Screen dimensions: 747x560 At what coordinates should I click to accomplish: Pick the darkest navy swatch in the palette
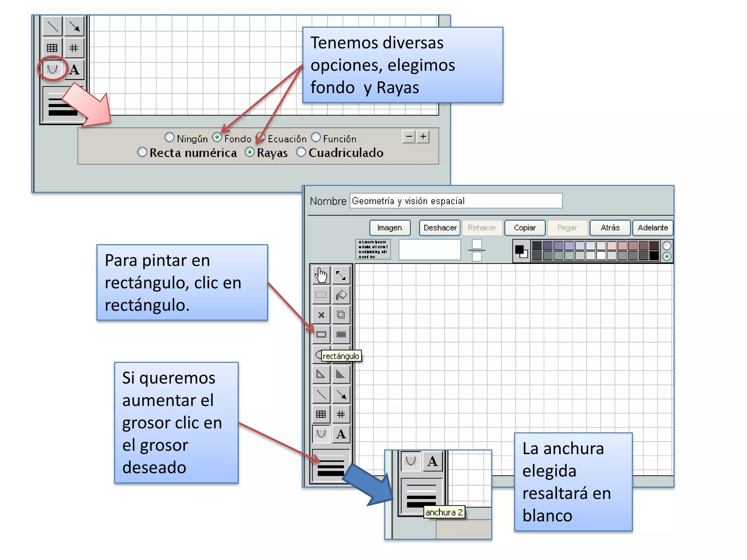537,246
